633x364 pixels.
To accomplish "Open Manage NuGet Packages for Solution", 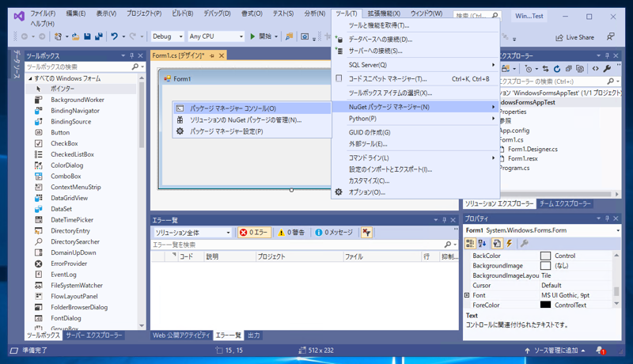I will (252, 119).
